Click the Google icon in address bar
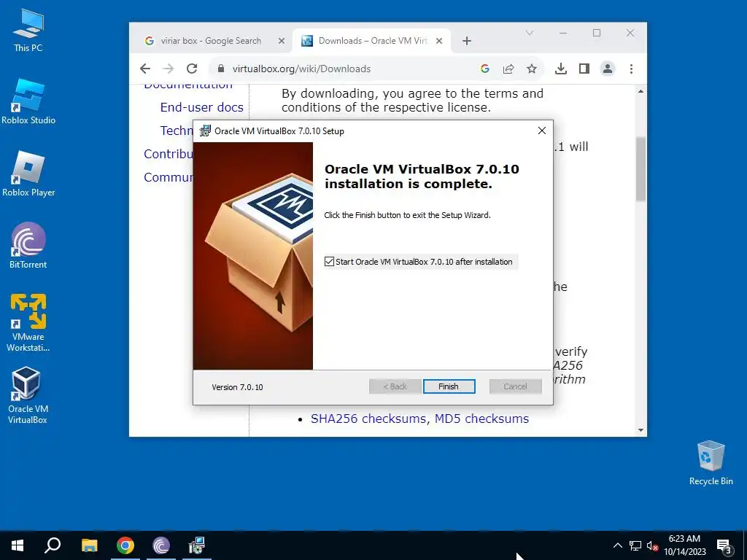This screenshot has height=560, width=747. (485, 69)
